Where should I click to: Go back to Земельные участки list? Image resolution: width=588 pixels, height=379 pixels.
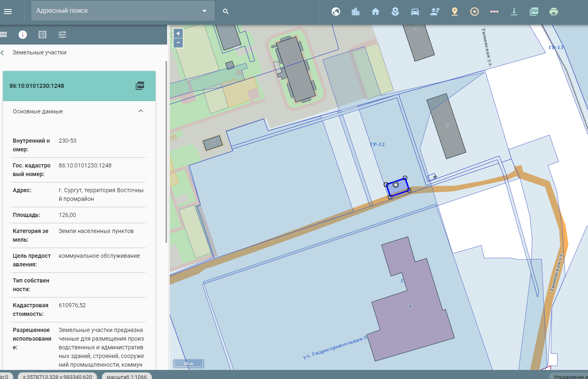2,53
